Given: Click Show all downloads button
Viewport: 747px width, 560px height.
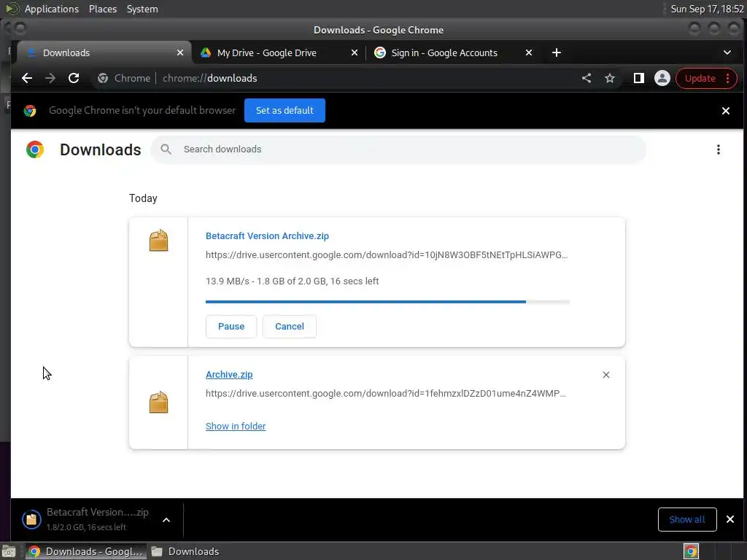Looking at the screenshot, I should tap(687, 519).
